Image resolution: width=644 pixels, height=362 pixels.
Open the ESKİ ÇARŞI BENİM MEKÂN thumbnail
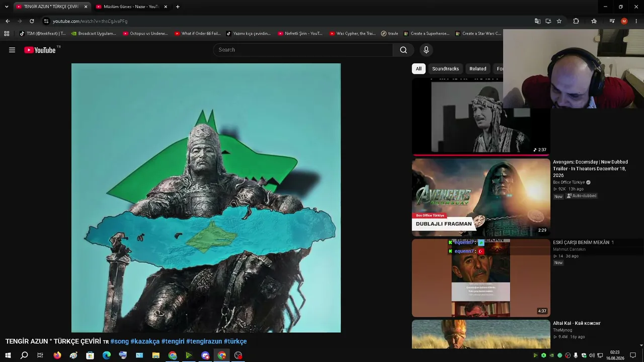point(481,278)
